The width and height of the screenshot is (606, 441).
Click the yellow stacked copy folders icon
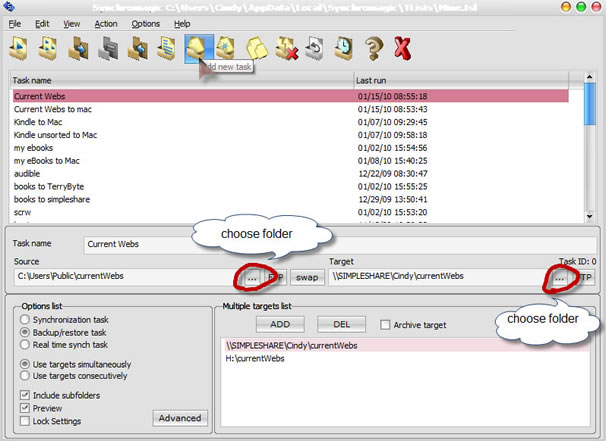pyautogui.click(x=257, y=48)
